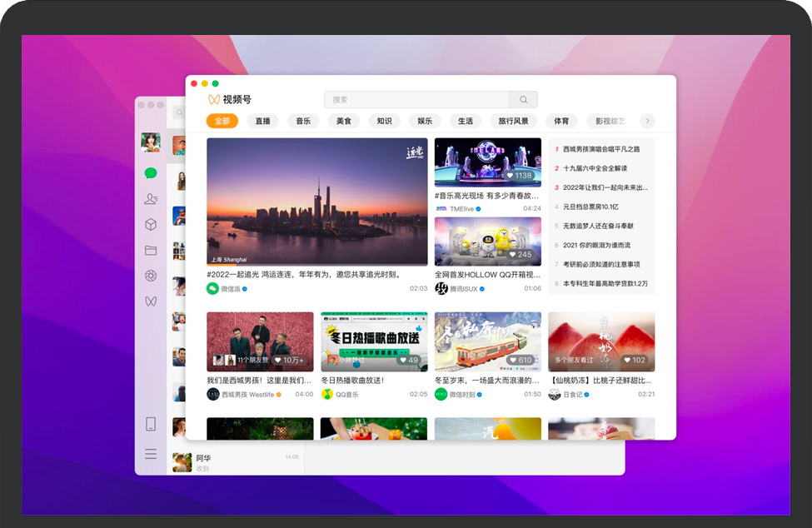This screenshot has height=528, width=812.
Task: Open trending topic 无数追梦人还在奋斗奉献
Action: pos(598,226)
